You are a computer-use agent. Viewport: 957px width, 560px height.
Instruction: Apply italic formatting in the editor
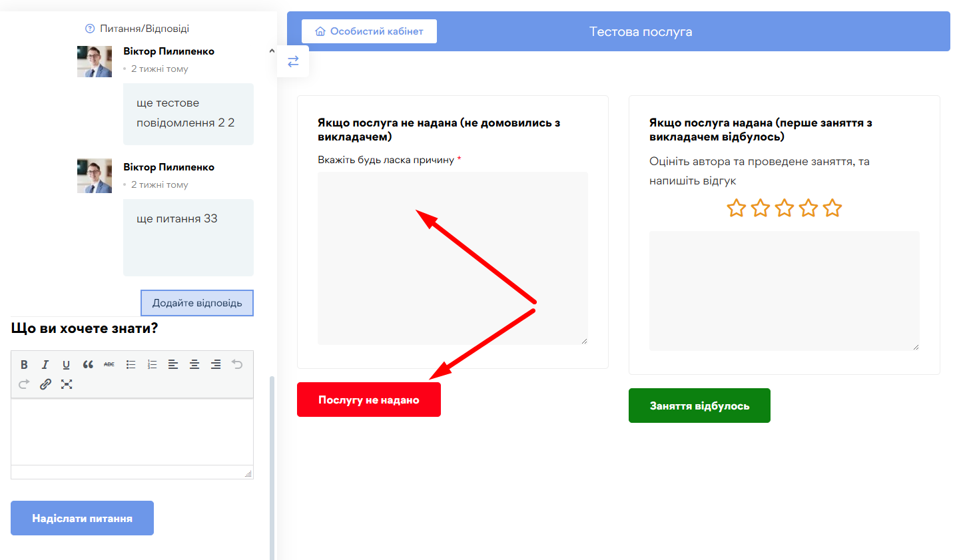[45, 364]
